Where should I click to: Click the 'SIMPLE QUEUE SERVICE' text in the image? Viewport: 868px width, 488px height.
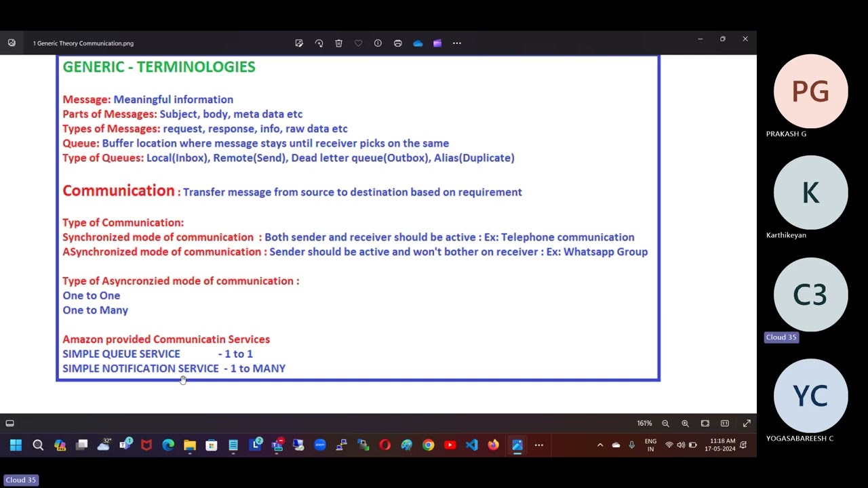point(121,354)
